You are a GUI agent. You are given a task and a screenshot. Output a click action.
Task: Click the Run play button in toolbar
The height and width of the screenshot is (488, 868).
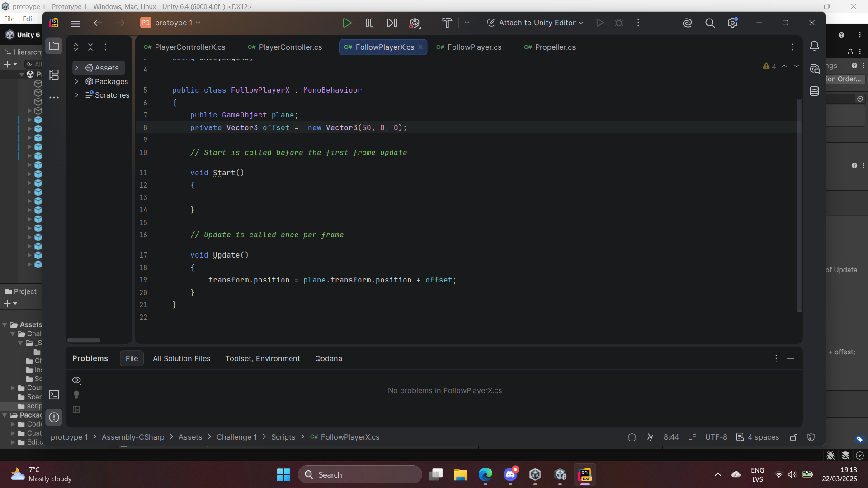tap(347, 23)
